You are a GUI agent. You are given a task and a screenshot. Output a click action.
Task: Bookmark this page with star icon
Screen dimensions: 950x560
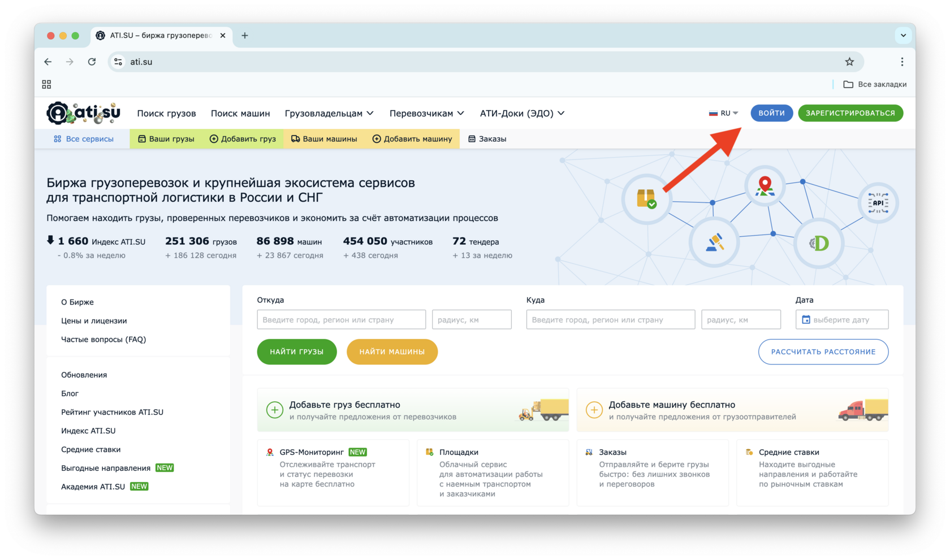[x=849, y=62]
